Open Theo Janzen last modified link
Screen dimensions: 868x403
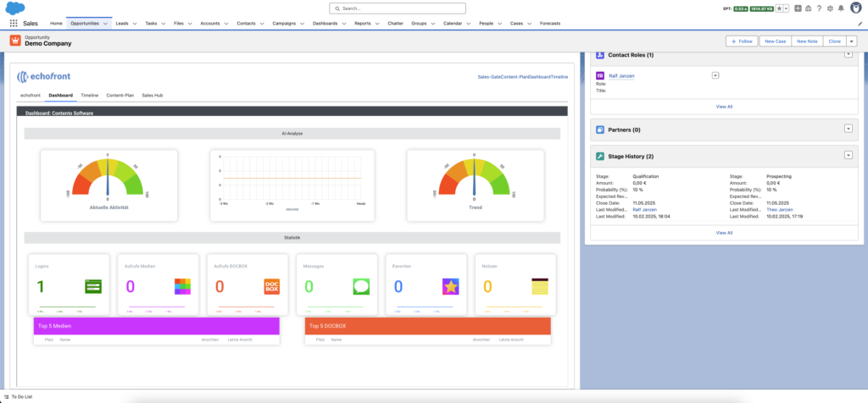(780, 209)
